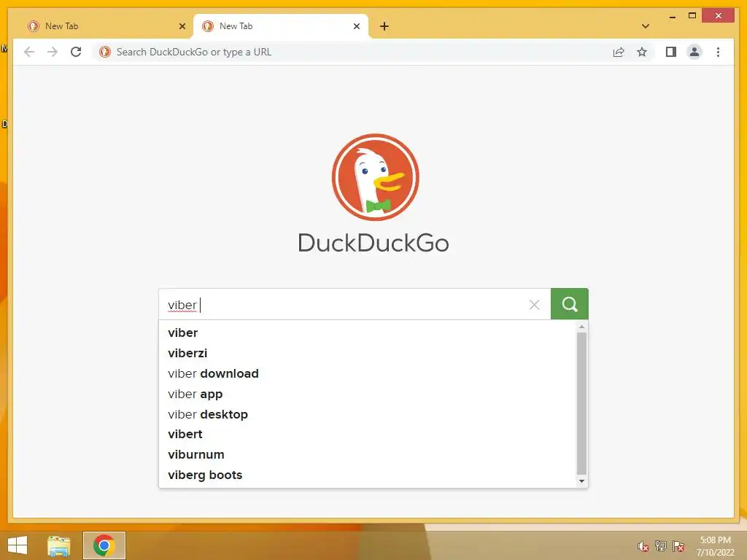Click the taskbar clock showing 5:08 PM
The width and height of the screenshot is (747, 560).
(716, 546)
